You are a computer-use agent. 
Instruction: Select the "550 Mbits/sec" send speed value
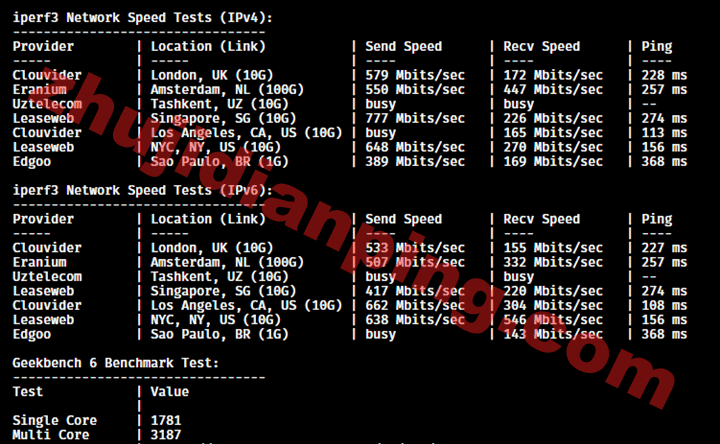tap(415, 90)
